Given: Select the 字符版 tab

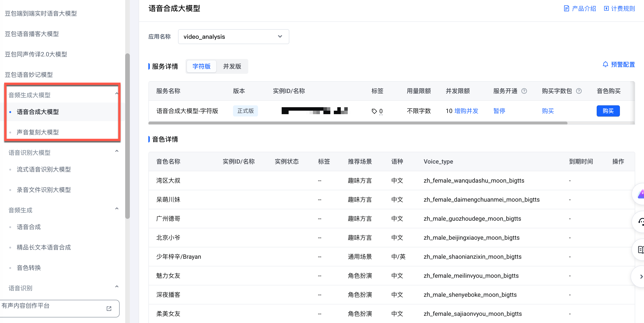Looking at the screenshot, I should point(201,66).
